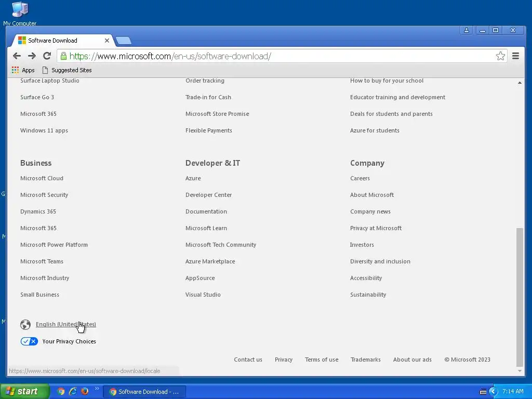Open the Visual Studio link
Screen dimensions: 532x399
[x=203, y=295]
